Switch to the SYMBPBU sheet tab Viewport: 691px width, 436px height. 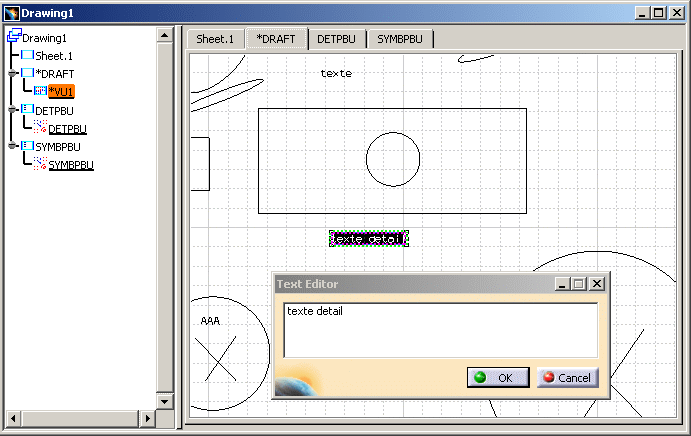click(x=400, y=39)
